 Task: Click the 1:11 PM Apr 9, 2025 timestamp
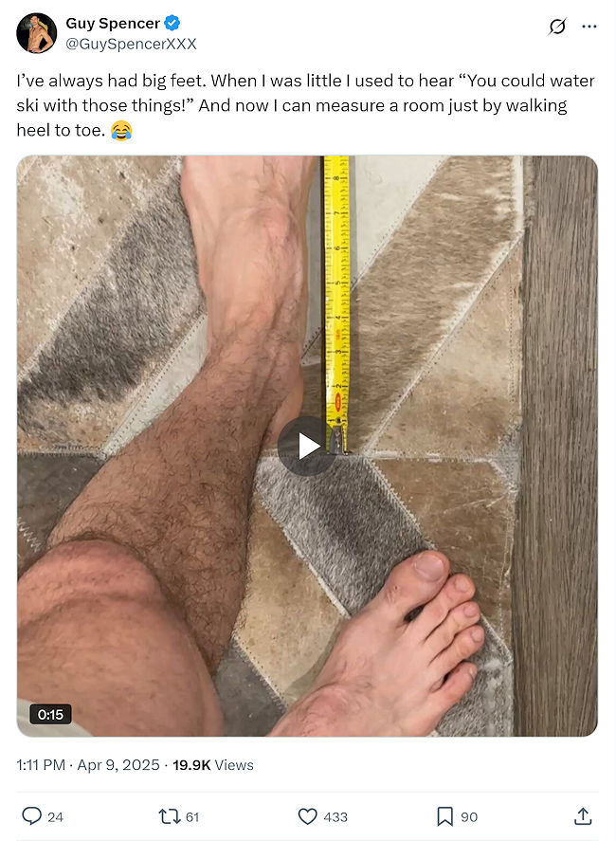point(88,765)
